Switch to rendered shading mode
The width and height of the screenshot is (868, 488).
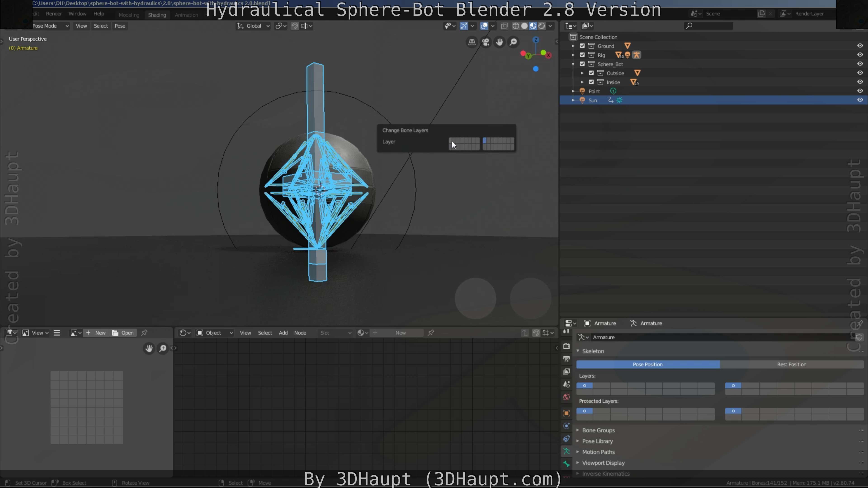tap(542, 26)
